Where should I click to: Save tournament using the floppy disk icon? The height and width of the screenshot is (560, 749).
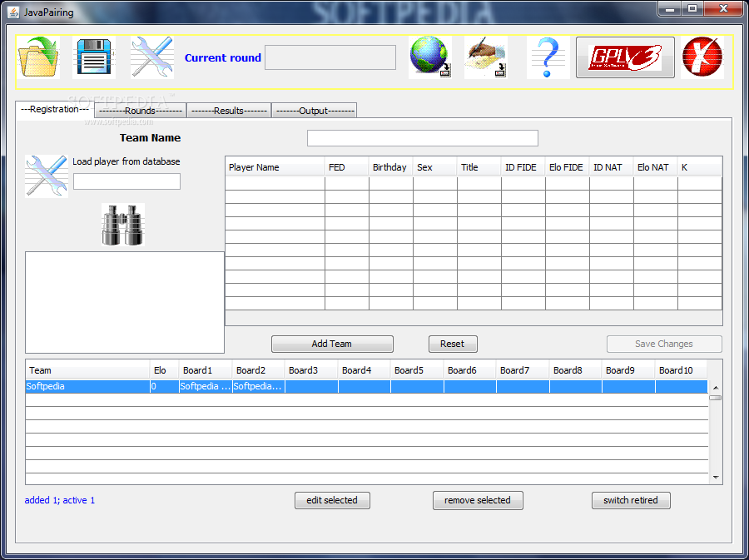coord(94,57)
